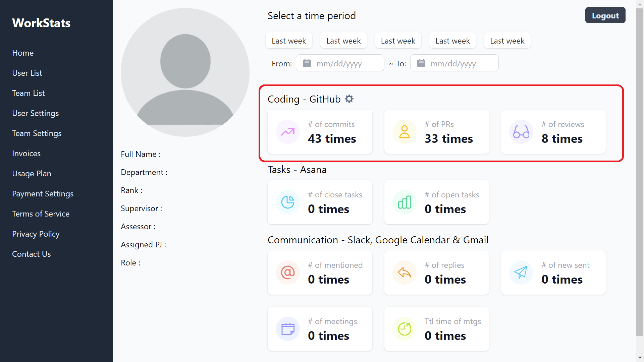Click the Communication section heading

pyautogui.click(x=378, y=240)
